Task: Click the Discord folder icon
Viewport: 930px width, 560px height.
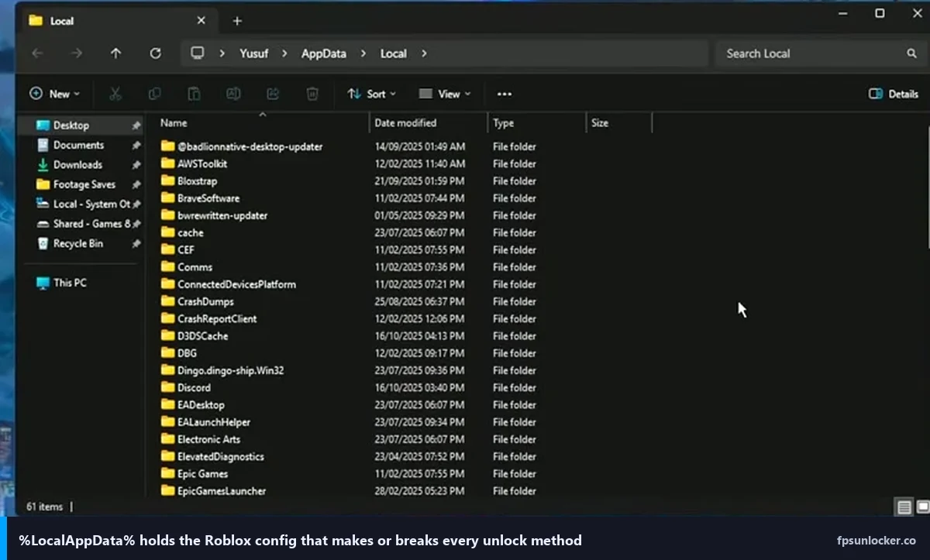Action: click(x=167, y=387)
